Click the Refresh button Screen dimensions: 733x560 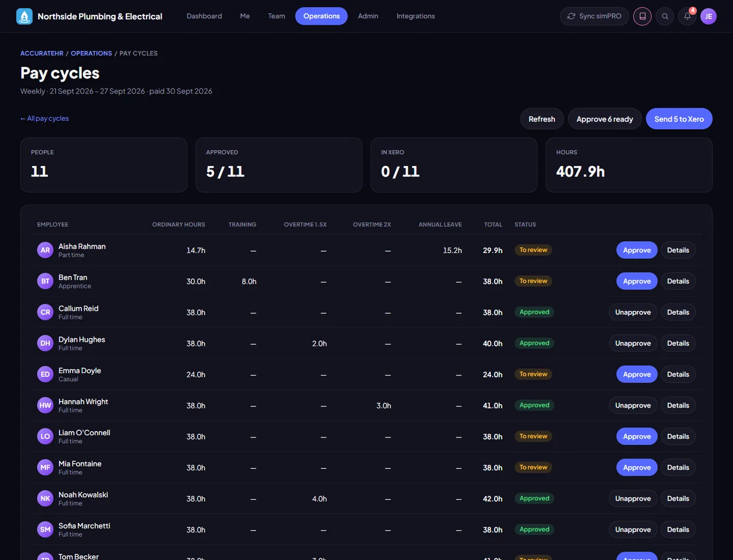tap(542, 119)
